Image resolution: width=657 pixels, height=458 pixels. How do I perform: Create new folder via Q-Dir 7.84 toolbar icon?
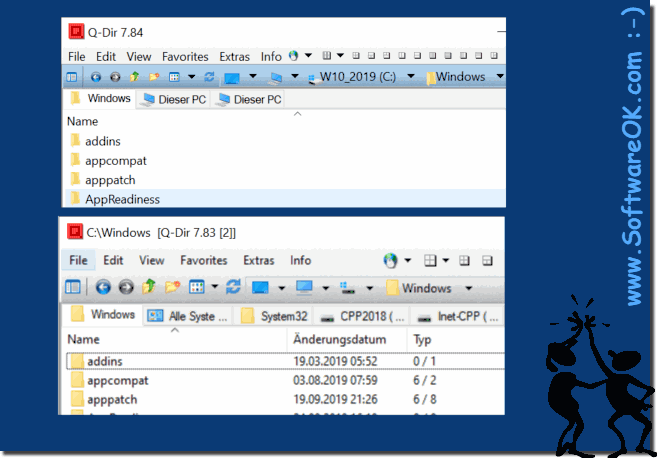click(x=154, y=77)
